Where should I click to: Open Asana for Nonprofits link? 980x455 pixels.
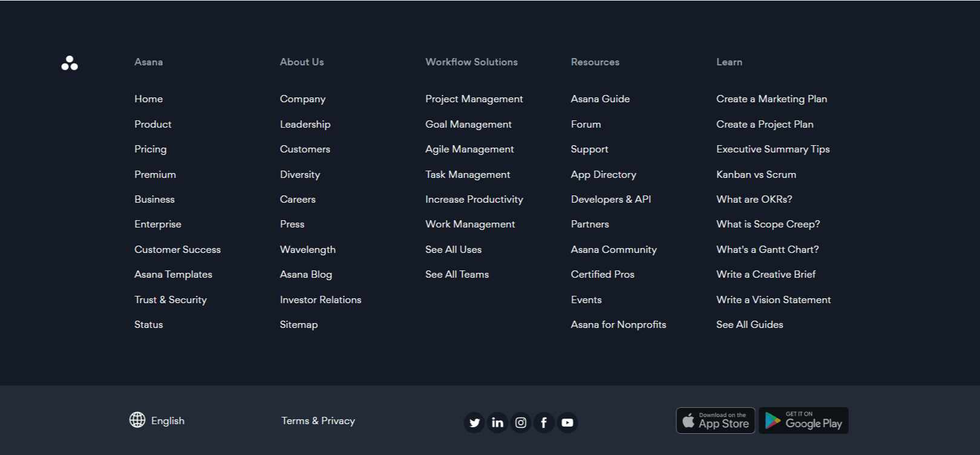(x=619, y=324)
